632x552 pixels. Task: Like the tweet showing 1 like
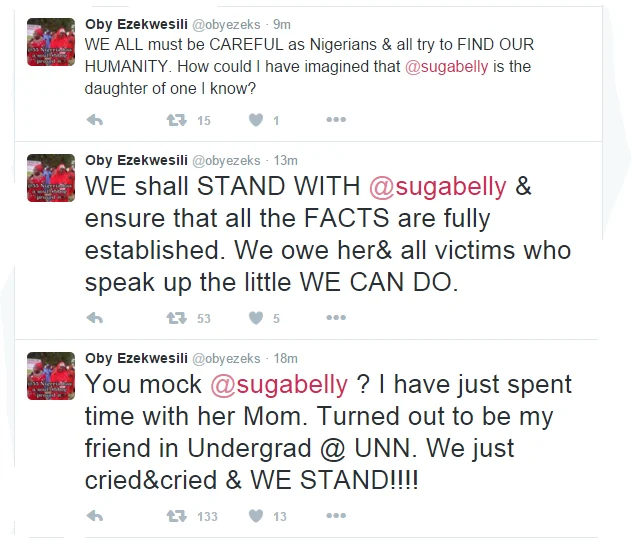pos(256,120)
